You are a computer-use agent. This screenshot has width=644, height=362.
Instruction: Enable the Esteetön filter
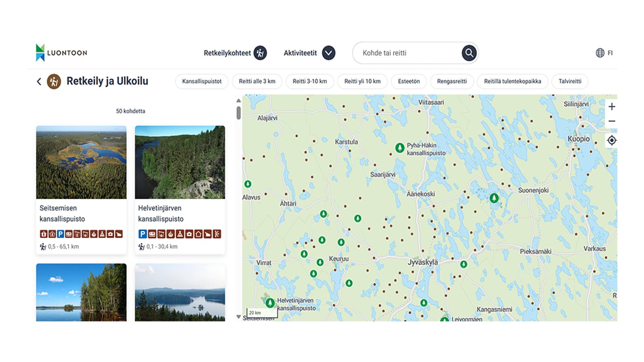408,82
